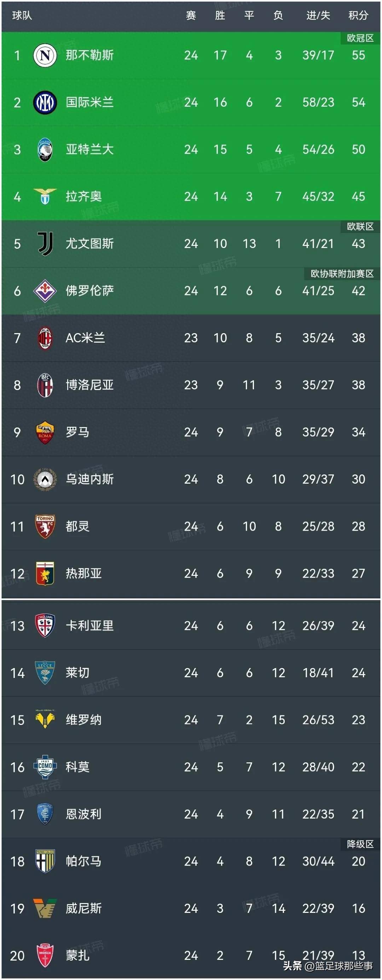Click the AC Milan (AC米兰) badge
382x980 pixels.
click(46, 338)
